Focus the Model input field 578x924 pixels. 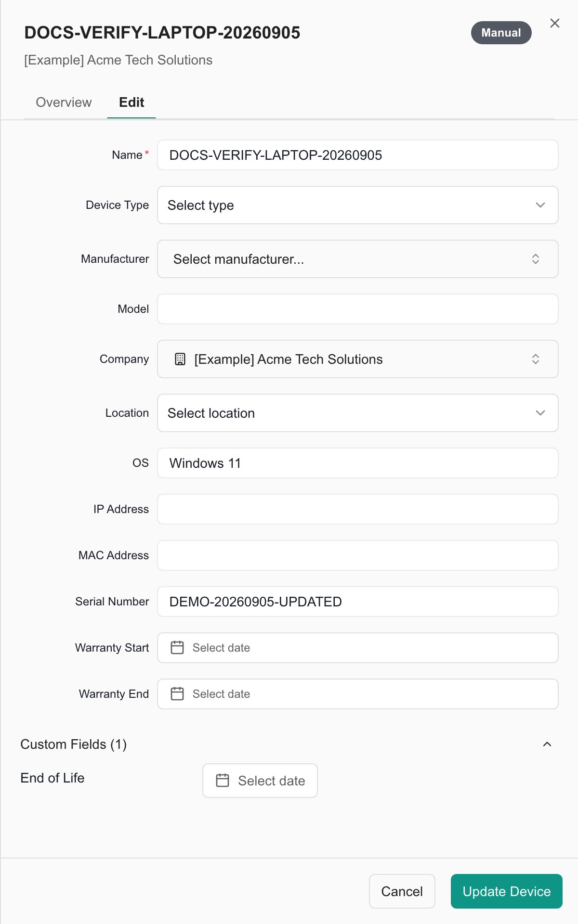pos(358,309)
